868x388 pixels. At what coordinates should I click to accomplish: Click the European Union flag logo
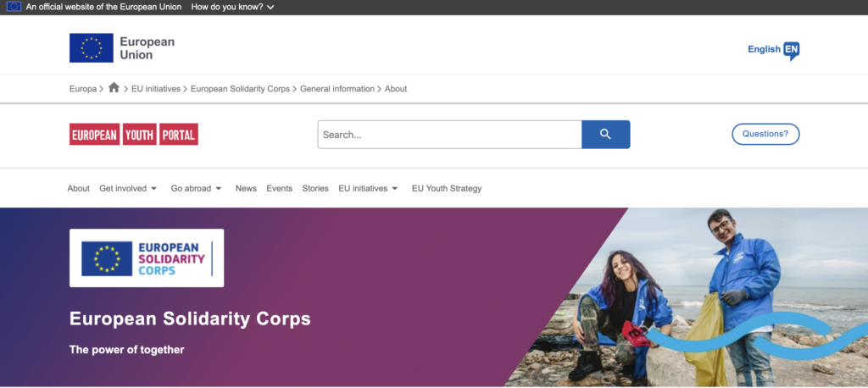(92, 47)
